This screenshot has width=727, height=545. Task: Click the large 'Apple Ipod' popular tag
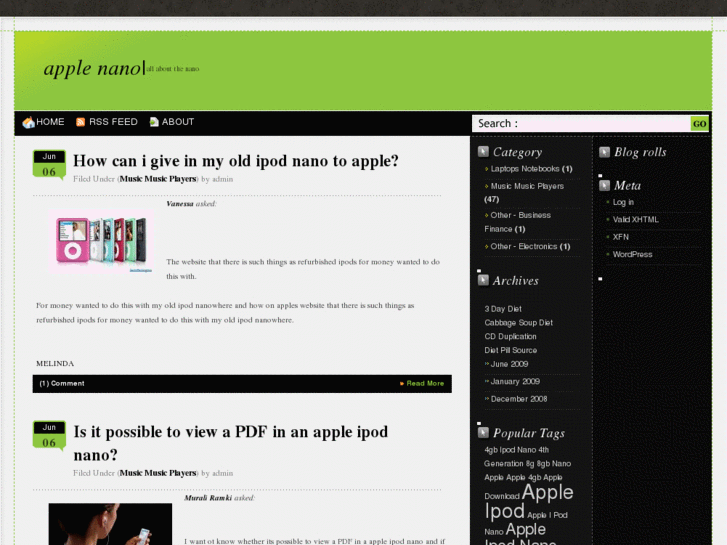[529, 501]
